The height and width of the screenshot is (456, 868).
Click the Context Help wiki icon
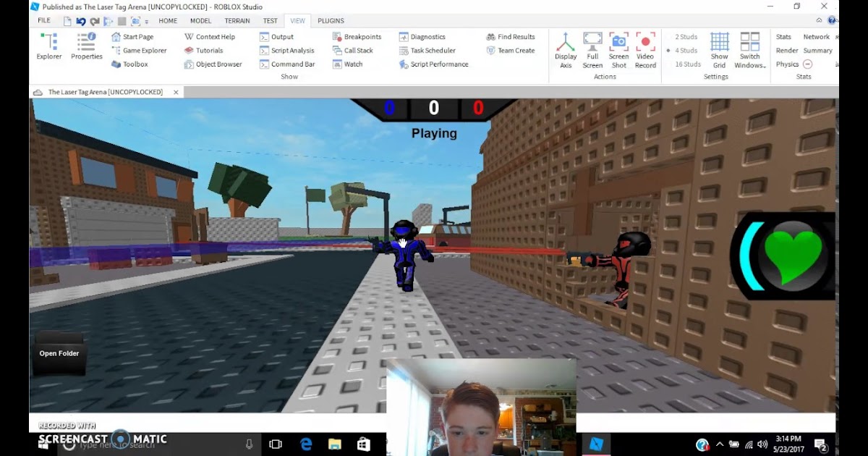point(189,37)
